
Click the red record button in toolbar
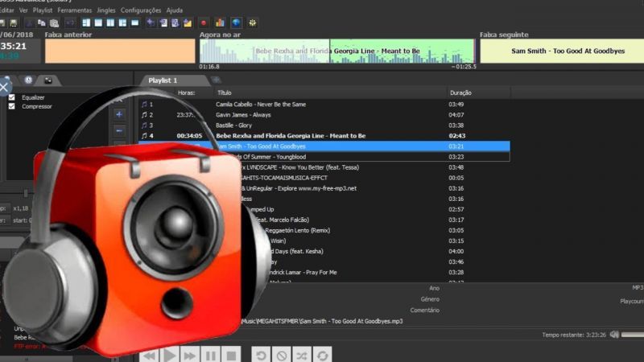[204, 23]
